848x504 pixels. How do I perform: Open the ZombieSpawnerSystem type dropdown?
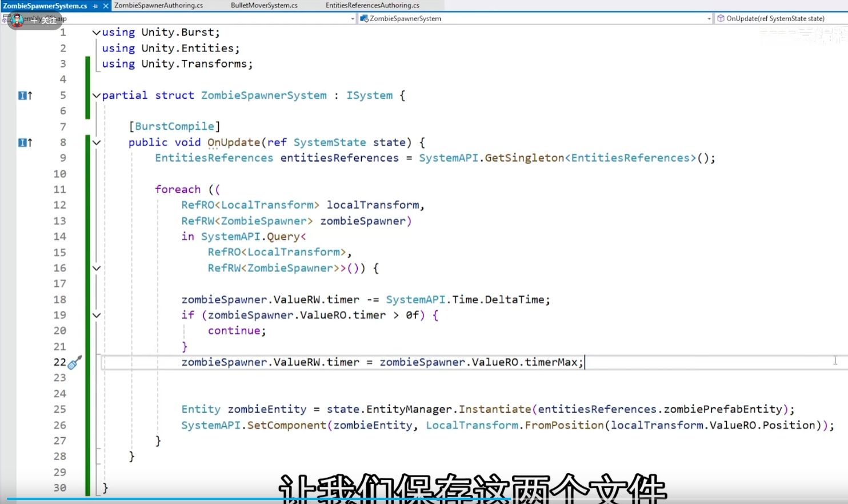click(535, 18)
